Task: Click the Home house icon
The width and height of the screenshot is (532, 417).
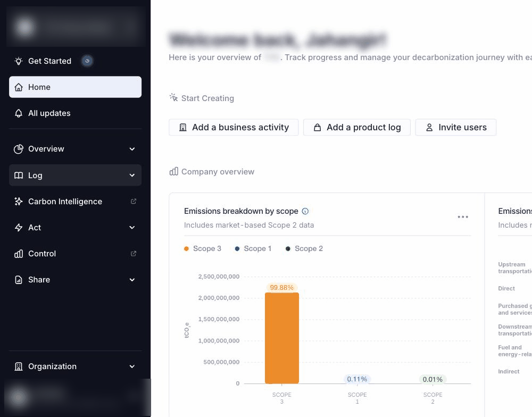Action: (19, 87)
